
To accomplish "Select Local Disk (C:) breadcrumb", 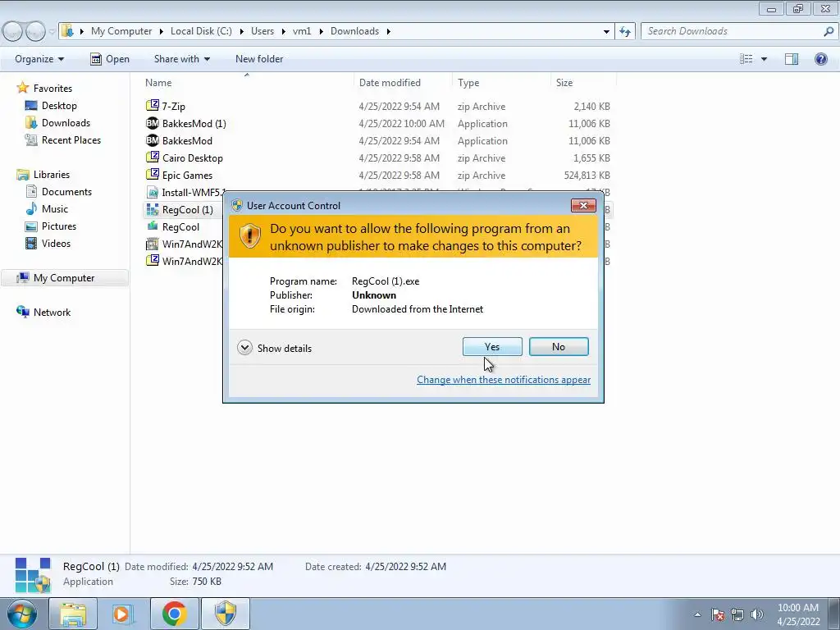I will (x=201, y=31).
